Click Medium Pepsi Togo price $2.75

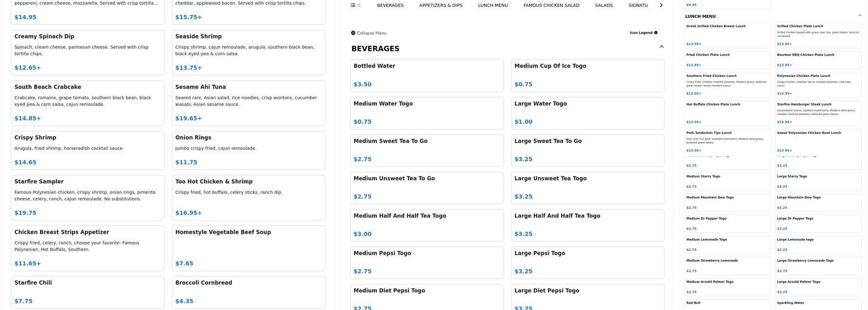click(363, 272)
